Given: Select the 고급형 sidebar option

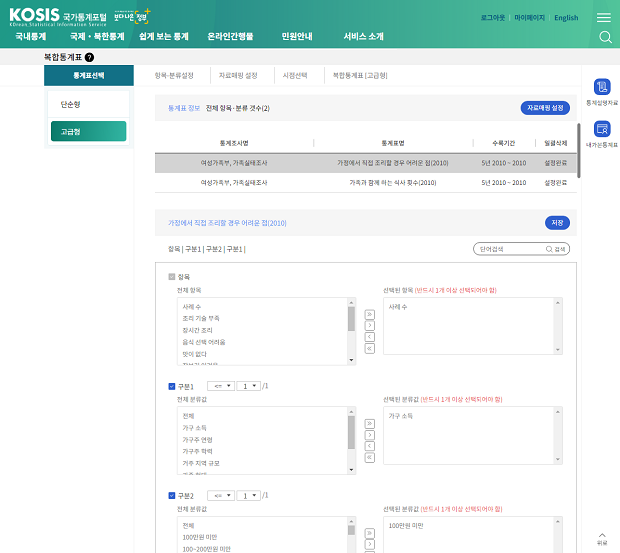Looking at the screenshot, I should pyautogui.click(x=89, y=131).
